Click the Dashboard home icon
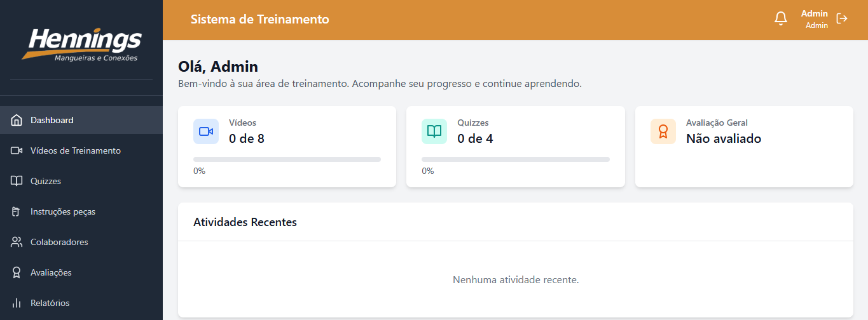Screen dimensions: 868x320 click(x=17, y=120)
